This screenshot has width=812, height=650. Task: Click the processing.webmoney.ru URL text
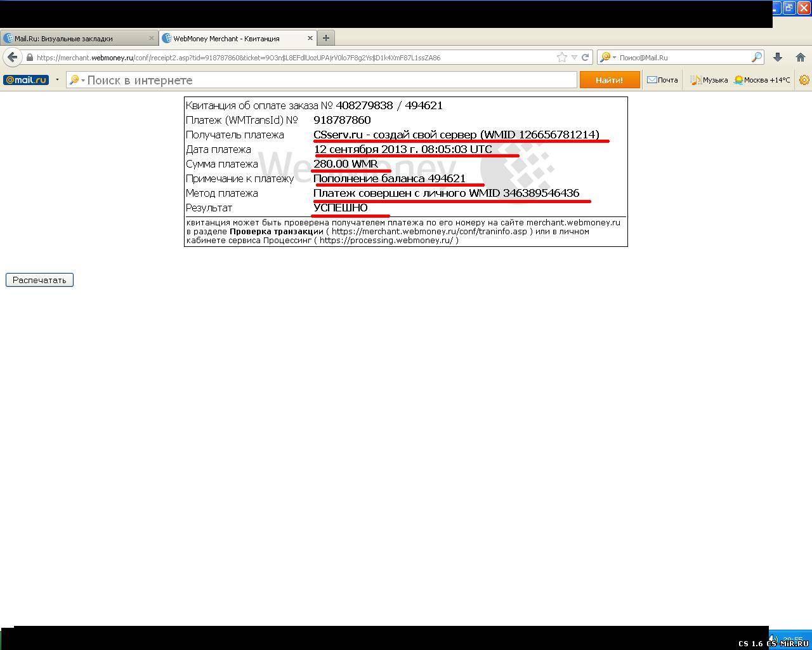[x=386, y=240]
